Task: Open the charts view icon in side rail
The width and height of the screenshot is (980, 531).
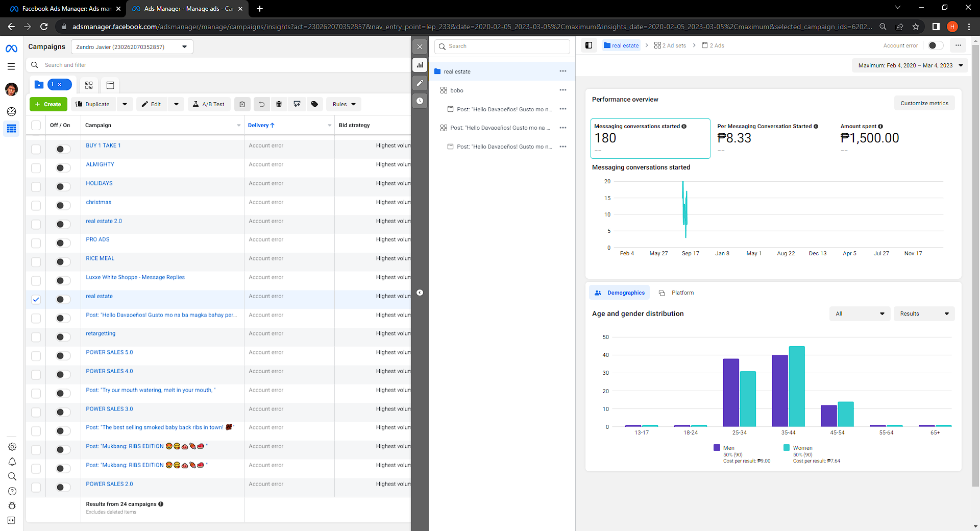Action: tap(420, 65)
